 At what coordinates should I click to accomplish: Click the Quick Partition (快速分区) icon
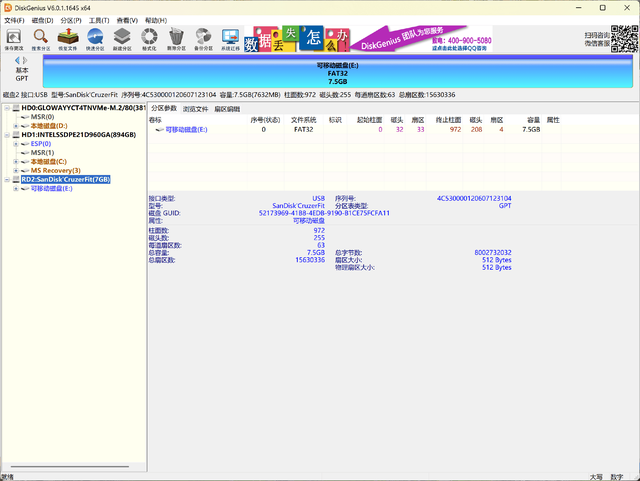pyautogui.click(x=95, y=37)
